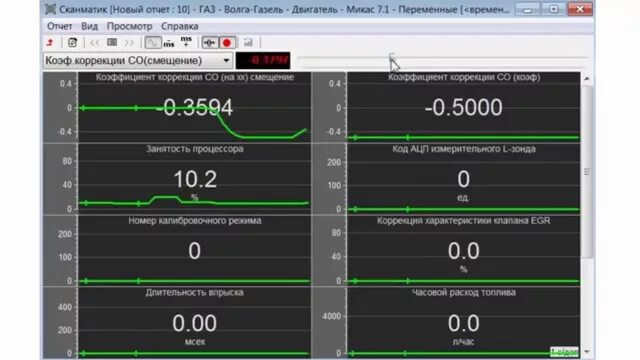Click the bar chart icon in toolbar

click(x=248, y=42)
